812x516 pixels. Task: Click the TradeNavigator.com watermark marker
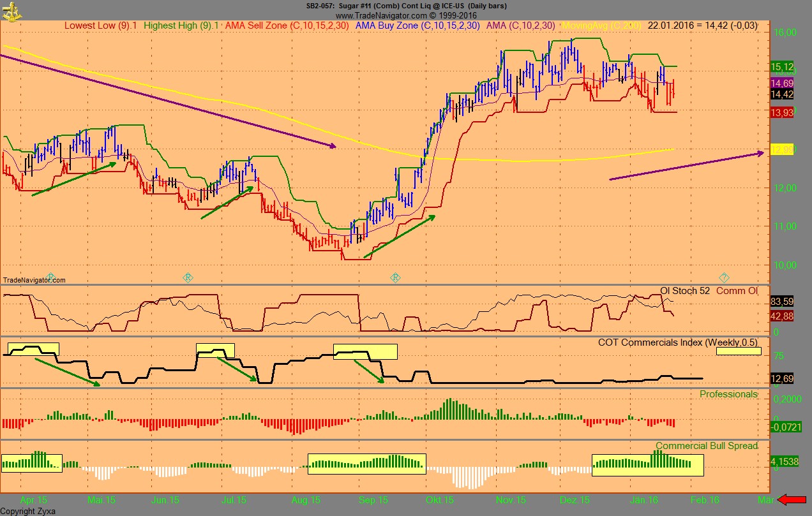(x=34, y=279)
